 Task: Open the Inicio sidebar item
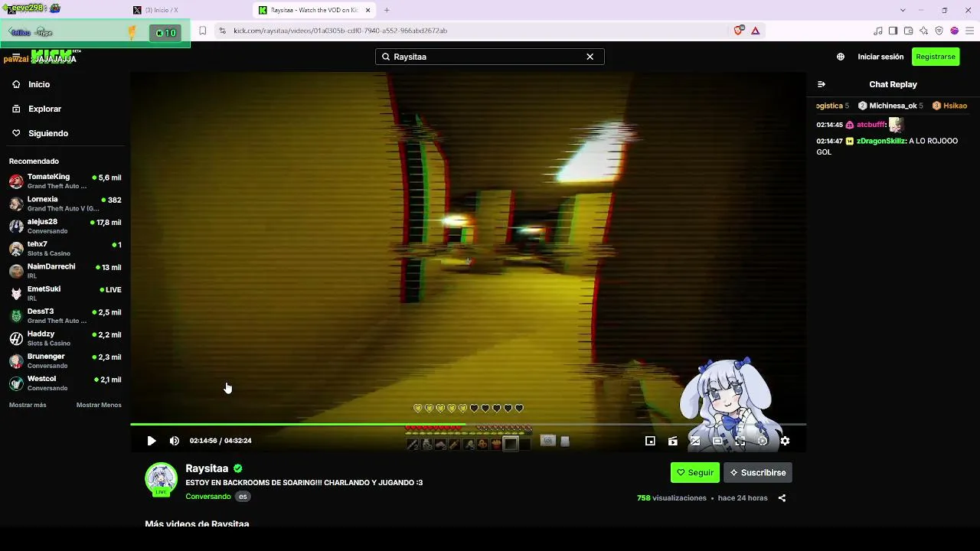65,84
